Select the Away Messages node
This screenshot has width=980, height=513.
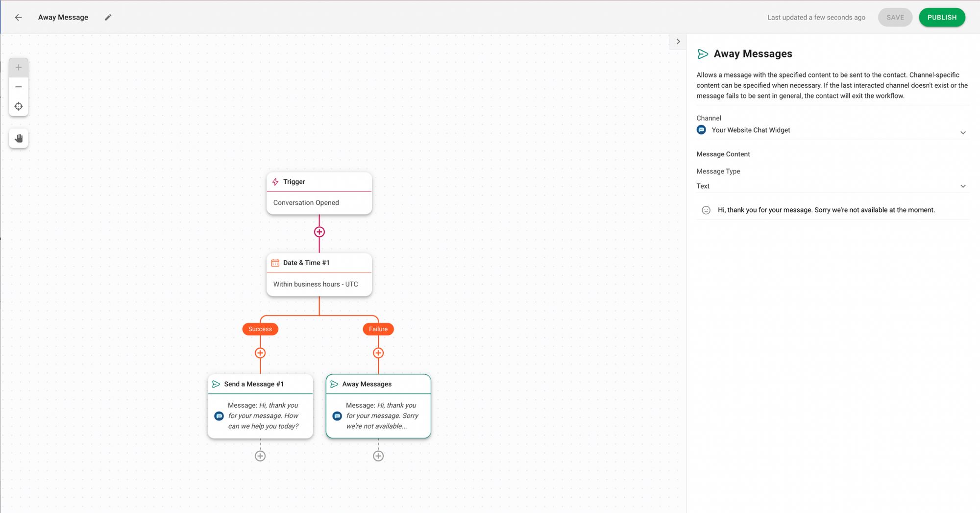tap(378, 406)
